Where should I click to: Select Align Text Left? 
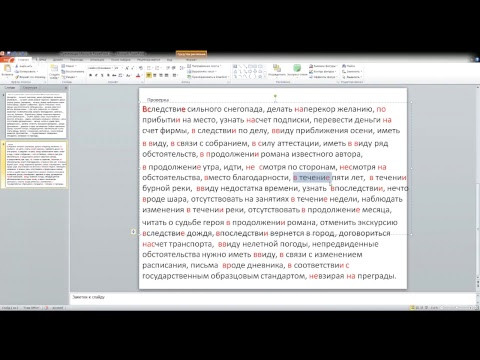pyautogui.click(x=149, y=75)
